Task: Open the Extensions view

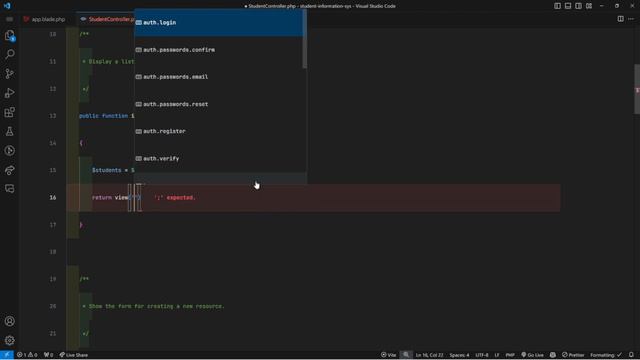Action: [x=9, y=112]
